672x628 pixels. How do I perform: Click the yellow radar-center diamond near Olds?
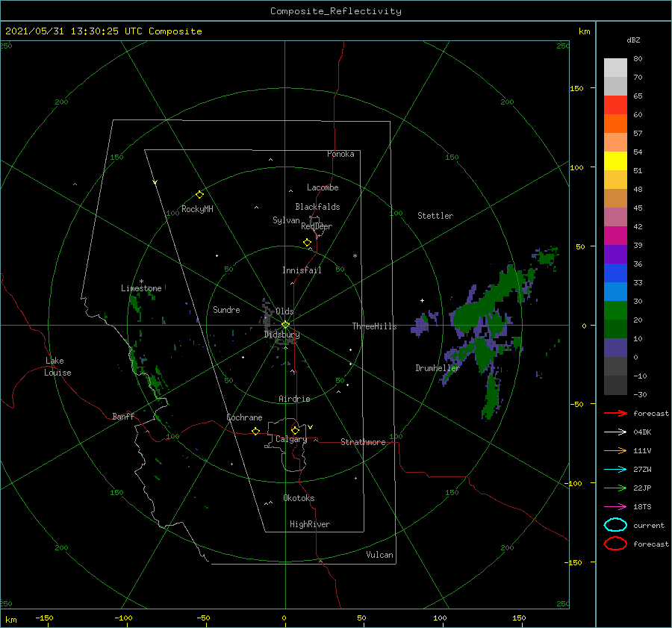tap(285, 325)
